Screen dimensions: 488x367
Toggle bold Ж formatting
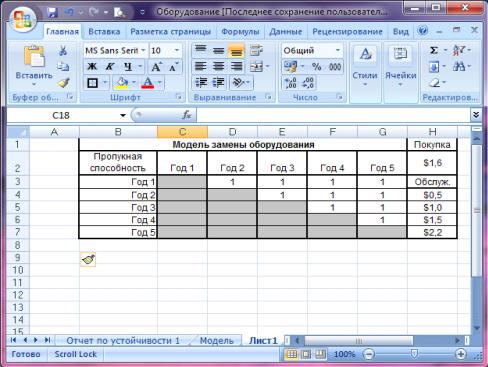92,67
